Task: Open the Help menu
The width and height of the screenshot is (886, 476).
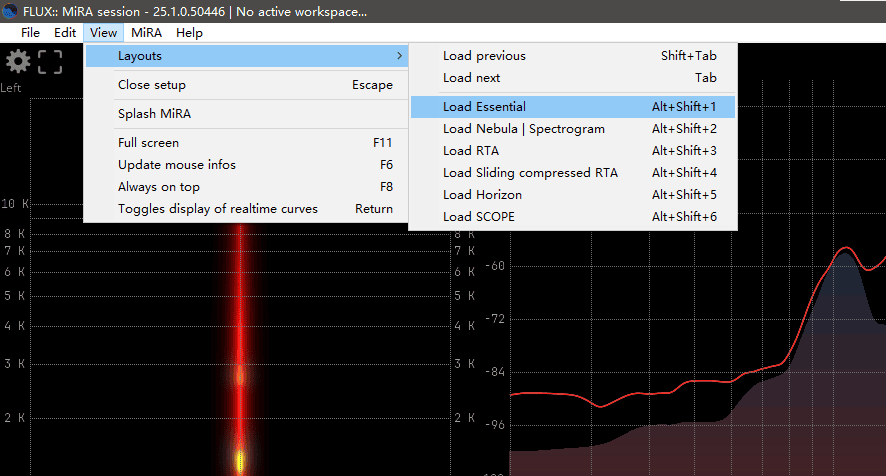Action: tap(189, 33)
